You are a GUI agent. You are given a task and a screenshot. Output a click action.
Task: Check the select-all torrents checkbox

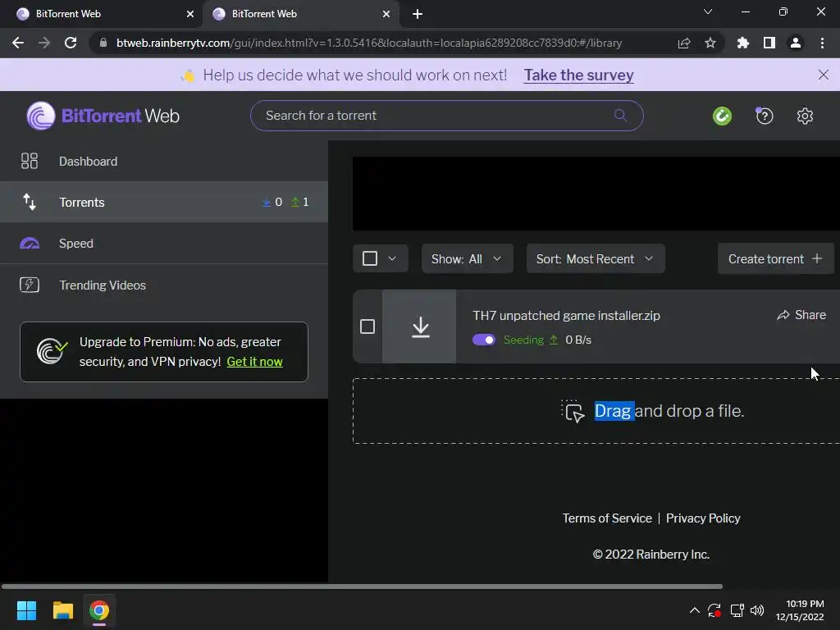click(x=370, y=258)
